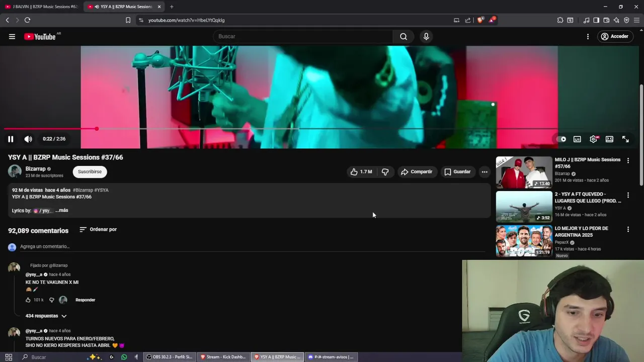644x362 pixels.
Task: Open YouTube settings three-dot menu
Action: coord(588,36)
